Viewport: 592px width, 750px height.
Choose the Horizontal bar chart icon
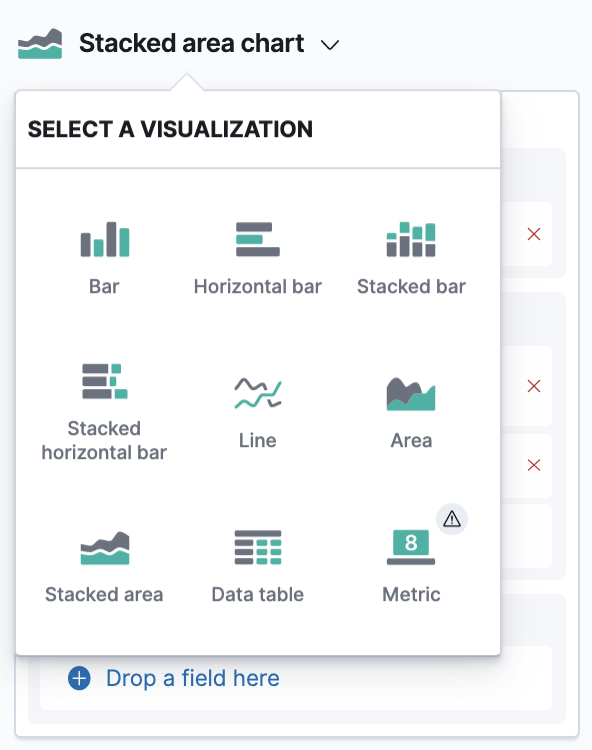(258, 239)
